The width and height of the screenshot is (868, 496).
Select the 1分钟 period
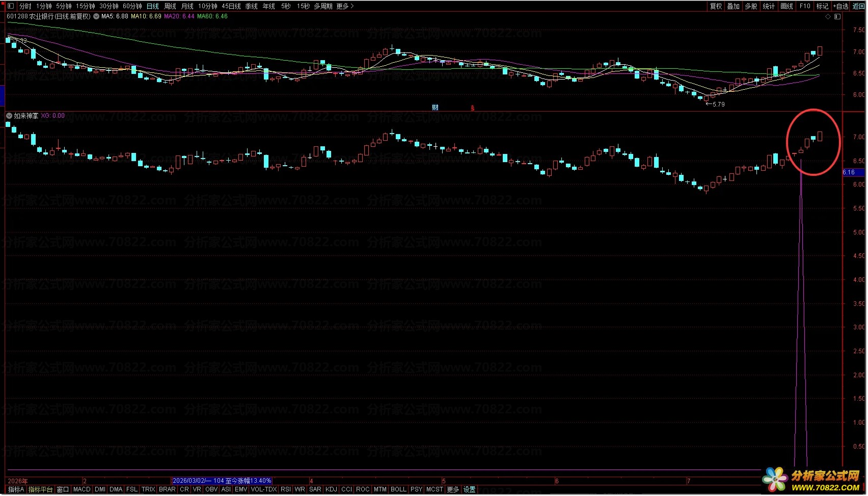[x=44, y=6]
